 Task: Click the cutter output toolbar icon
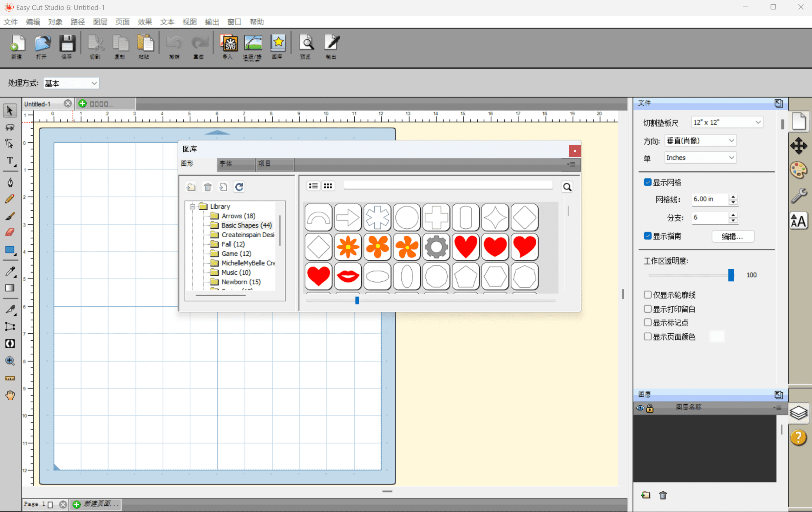tap(331, 47)
